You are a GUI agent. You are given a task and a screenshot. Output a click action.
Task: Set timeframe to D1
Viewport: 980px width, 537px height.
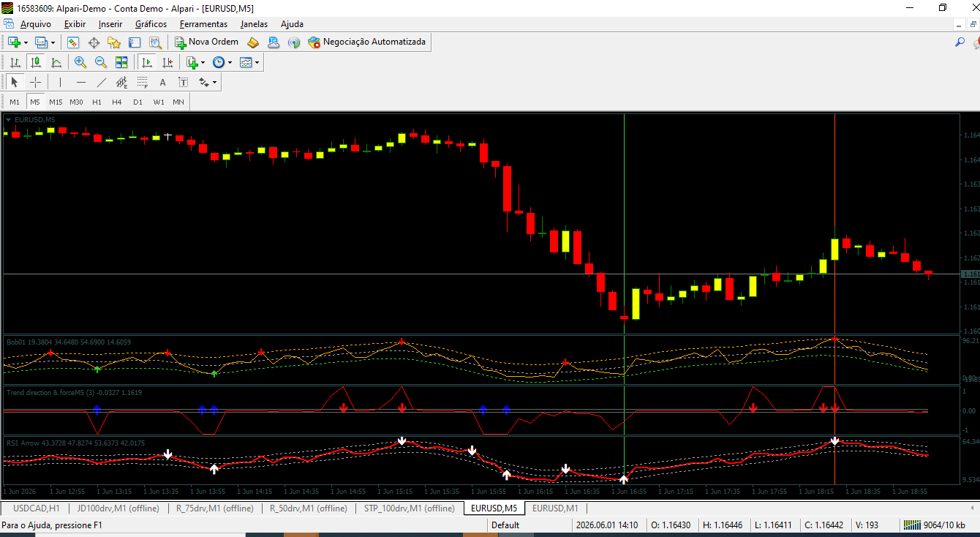tap(137, 102)
